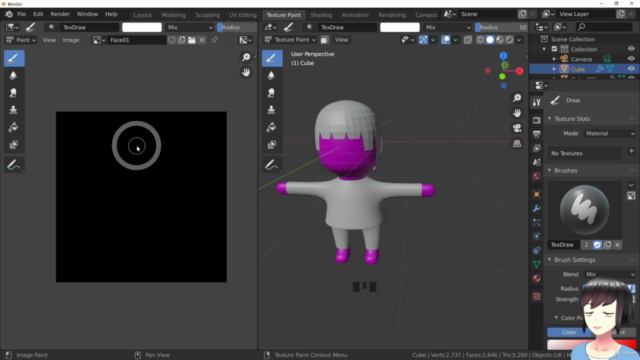The image size is (640, 360).
Task: Switch to the UV Editing workspace tab
Action: [x=243, y=15]
